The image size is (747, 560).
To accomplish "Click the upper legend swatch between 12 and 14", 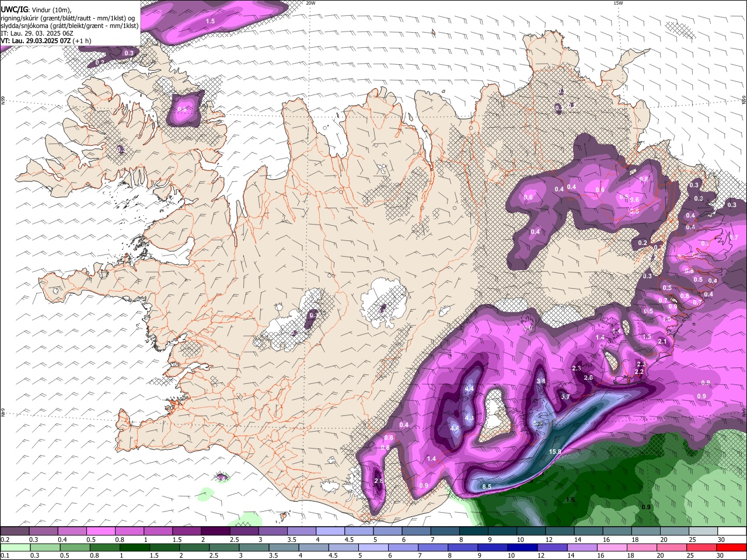I will [560, 531].
